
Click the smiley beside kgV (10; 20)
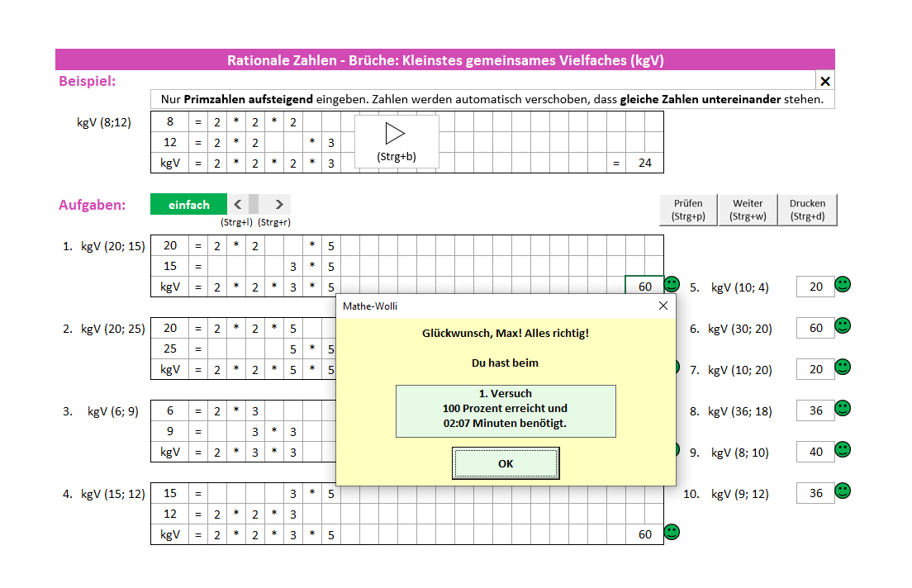click(843, 367)
